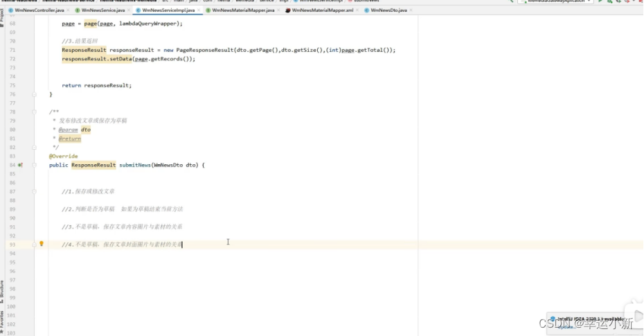Open the WmNewsMaterialMapper.xml tab
Viewport: 644px width, 336px height.
click(322, 10)
